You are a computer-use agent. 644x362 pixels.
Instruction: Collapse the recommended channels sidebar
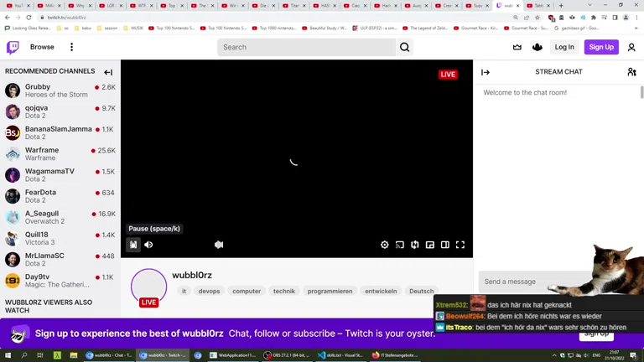click(108, 72)
